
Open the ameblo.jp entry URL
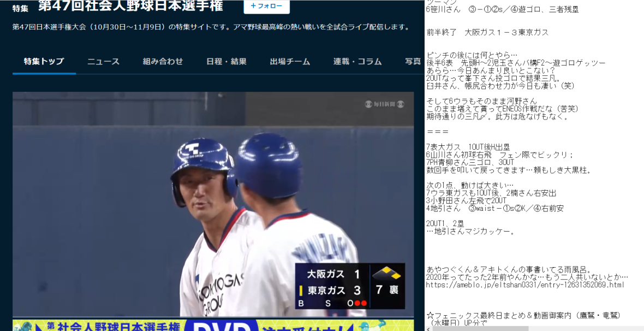pos(525,285)
